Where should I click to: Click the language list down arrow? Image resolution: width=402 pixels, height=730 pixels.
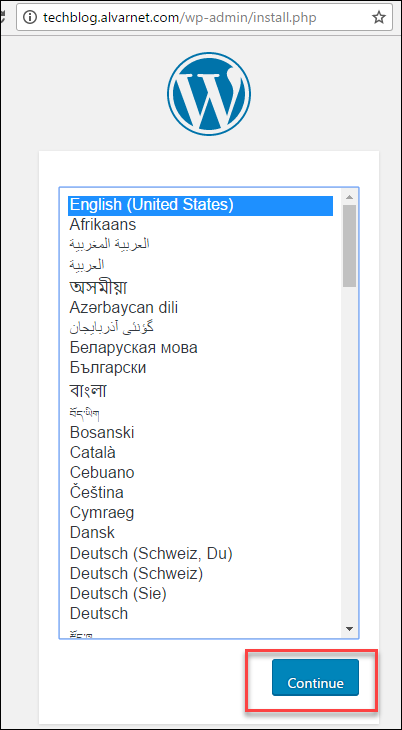[349, 629]
